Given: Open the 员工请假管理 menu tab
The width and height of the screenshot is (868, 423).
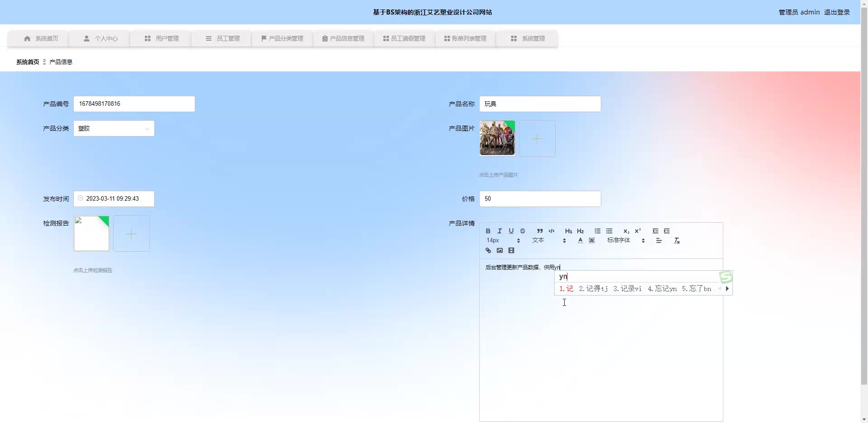Looking at the screenshot, I should click(x=404, y=38).
